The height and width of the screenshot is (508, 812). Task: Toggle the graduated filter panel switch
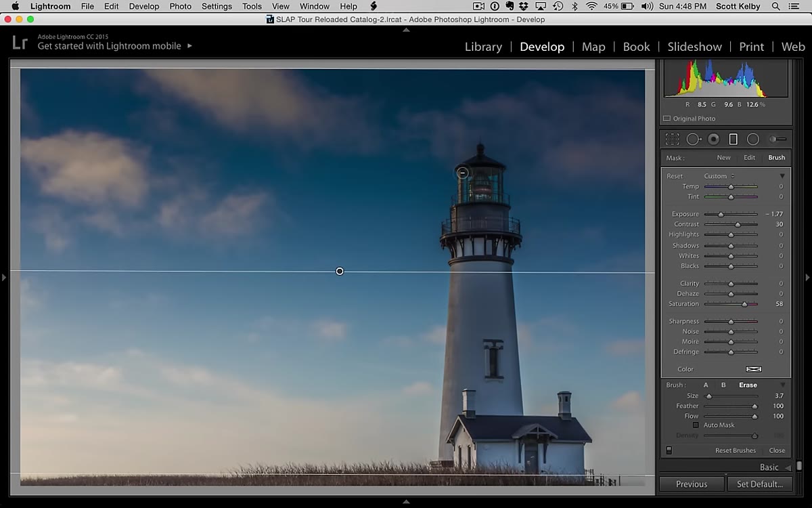pos(669,450)
